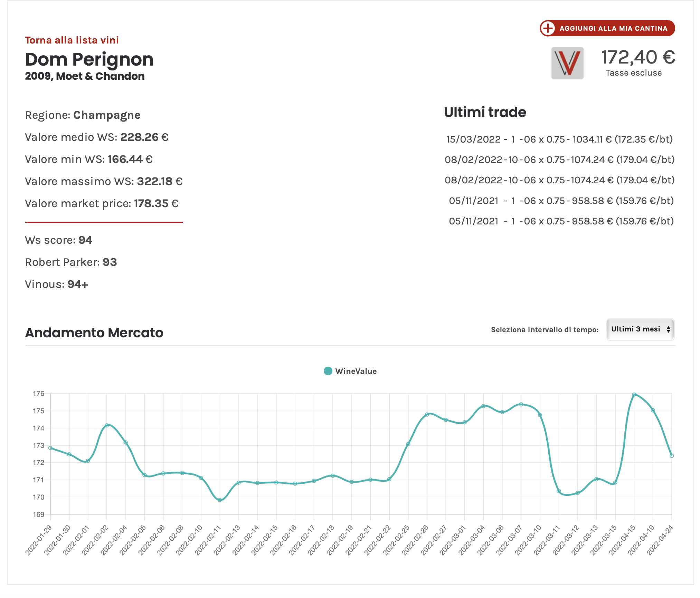Open the Ultimi 3 mesi time range dropdown
The width and height of the screenshot is (700, 598).
pos(641,329)
